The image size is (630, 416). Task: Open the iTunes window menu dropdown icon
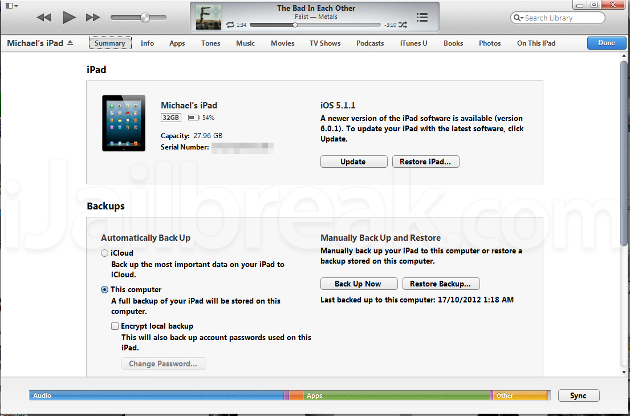pos(10,6)
